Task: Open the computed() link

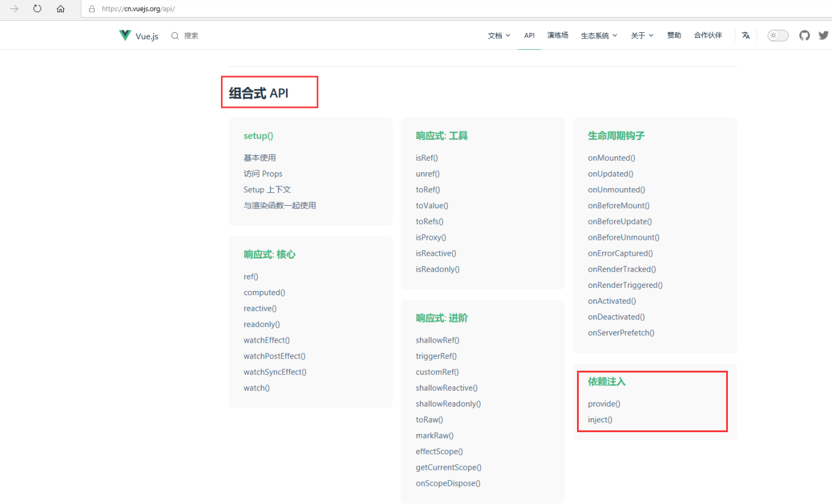Action: 264,292
